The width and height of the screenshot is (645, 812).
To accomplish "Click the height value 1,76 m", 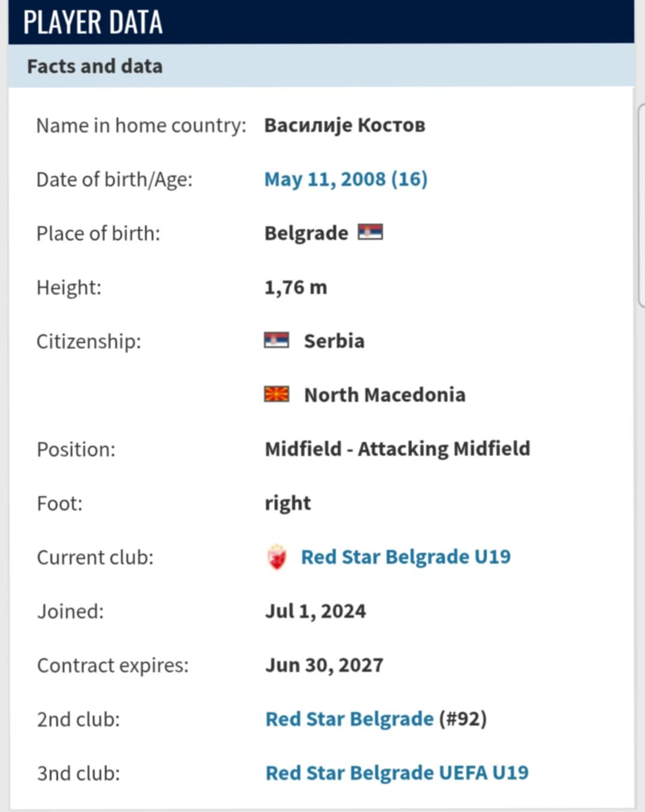I will tap(296, 287).
